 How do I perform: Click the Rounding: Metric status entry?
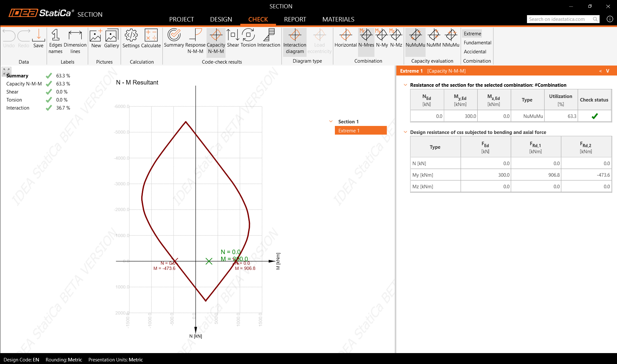64,360
